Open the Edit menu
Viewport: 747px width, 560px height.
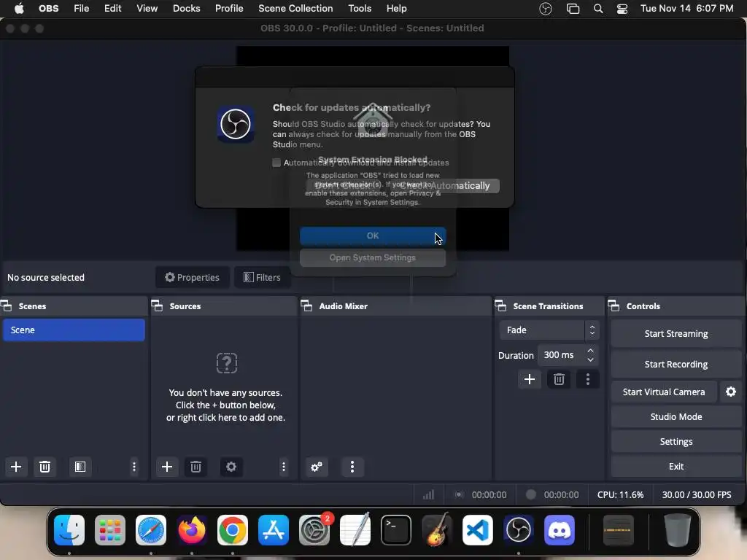pos(113,9)
